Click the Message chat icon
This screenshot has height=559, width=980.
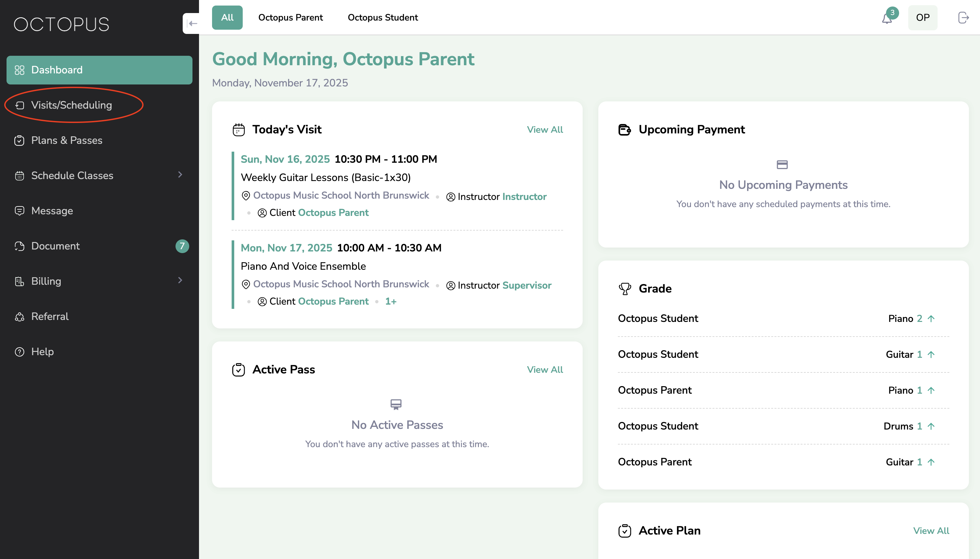(19, 211)
